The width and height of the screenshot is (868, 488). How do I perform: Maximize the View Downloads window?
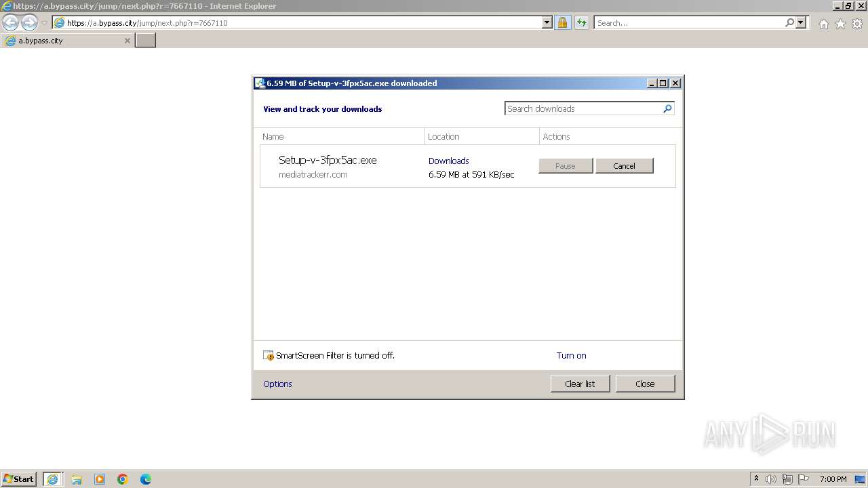point(663,83)
